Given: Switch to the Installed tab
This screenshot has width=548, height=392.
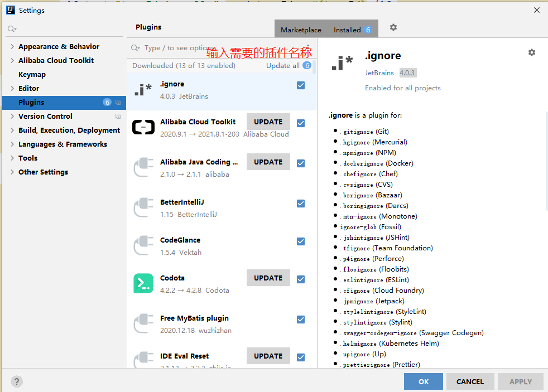Looking at the screenshot, I should click(x=352, y=30).
